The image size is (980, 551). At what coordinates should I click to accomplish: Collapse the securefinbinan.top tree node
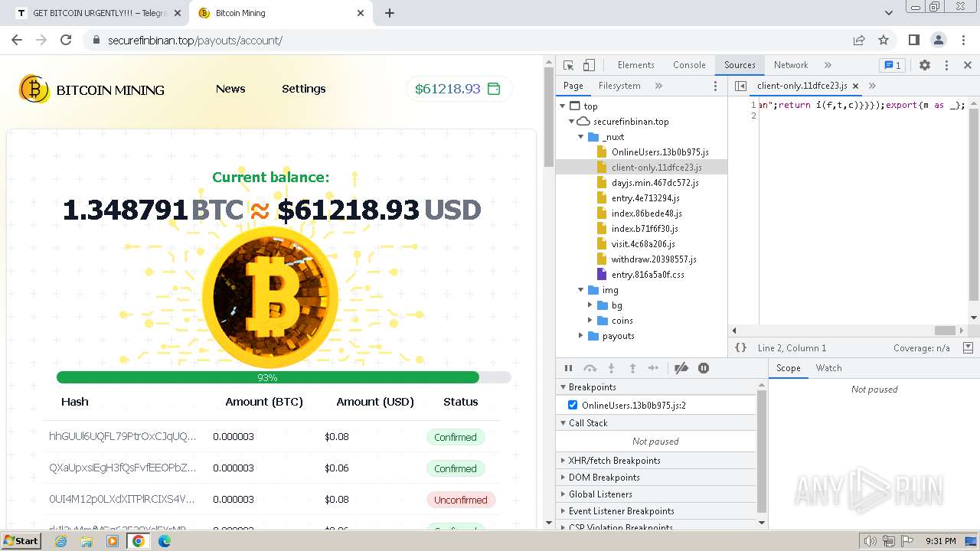572,122
